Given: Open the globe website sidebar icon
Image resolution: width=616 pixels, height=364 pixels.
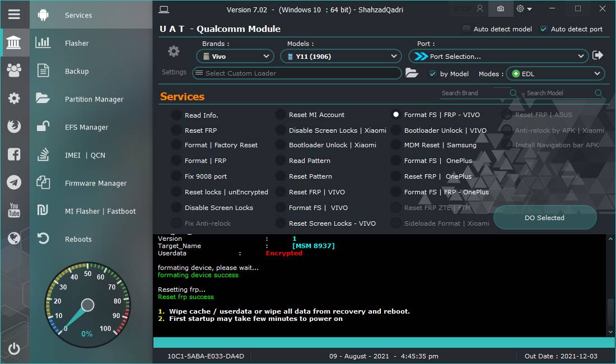Looking at the screenshot, I should (x=14, y=238).
